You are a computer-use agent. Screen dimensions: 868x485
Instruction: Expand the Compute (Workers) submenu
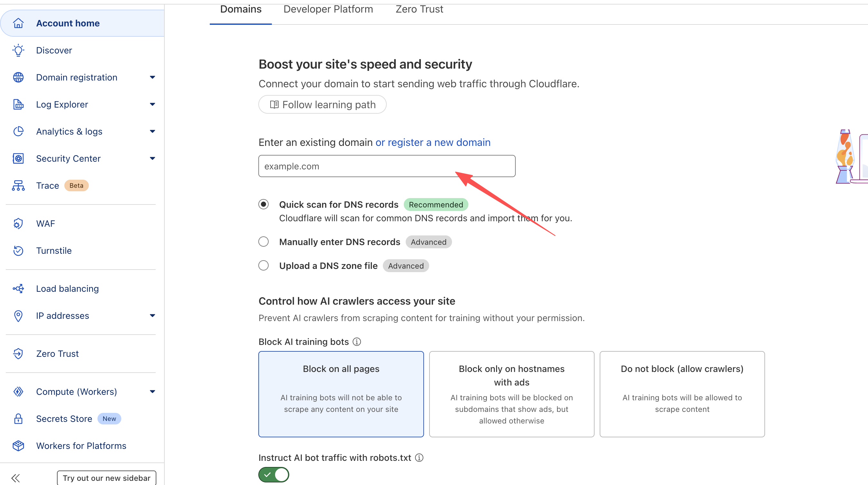pos(152,392)
